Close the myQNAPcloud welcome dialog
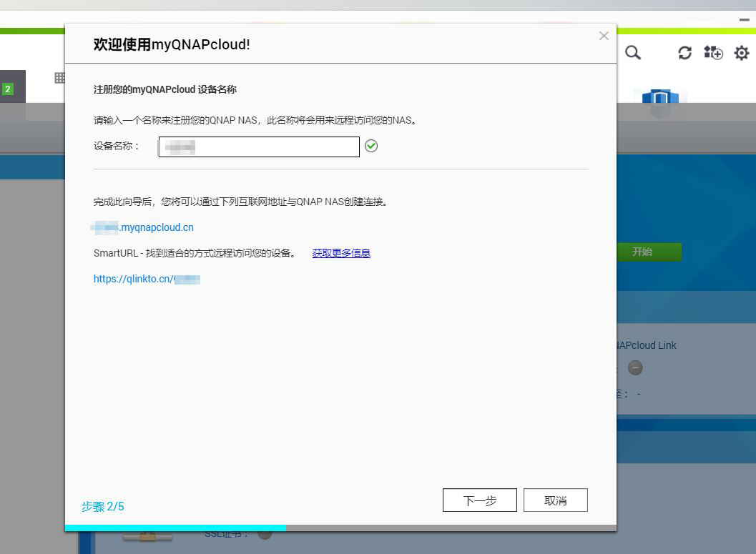The height and width of the screenshot is (554, 756). (604, 36)
